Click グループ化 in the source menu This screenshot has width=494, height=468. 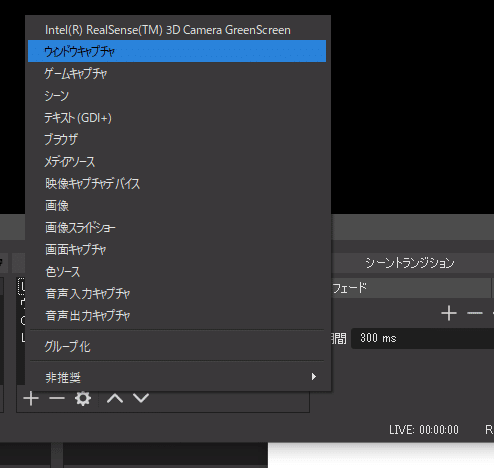[x=177, y=346]
